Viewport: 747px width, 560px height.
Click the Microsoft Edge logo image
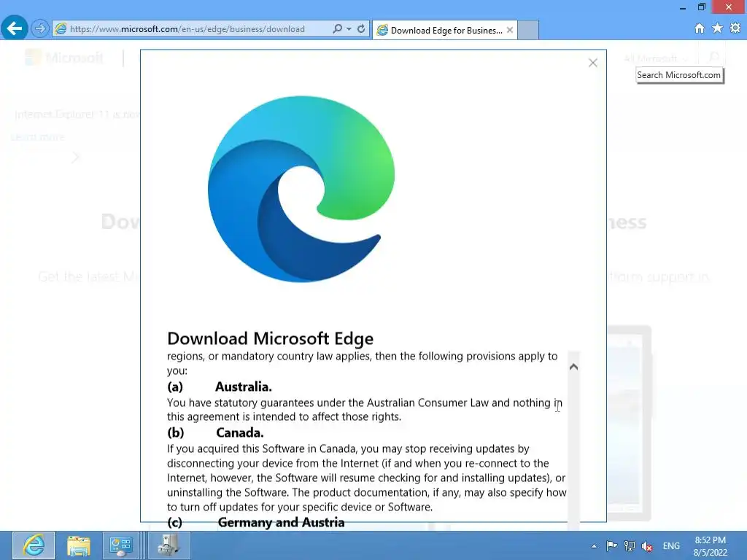301,189
